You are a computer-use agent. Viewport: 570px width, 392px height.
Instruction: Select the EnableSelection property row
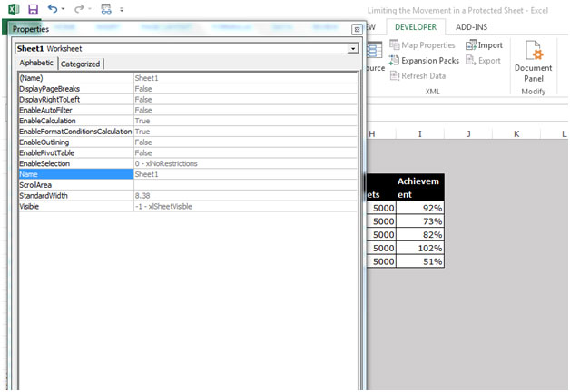pyautogui.click(x=188, y=163)
